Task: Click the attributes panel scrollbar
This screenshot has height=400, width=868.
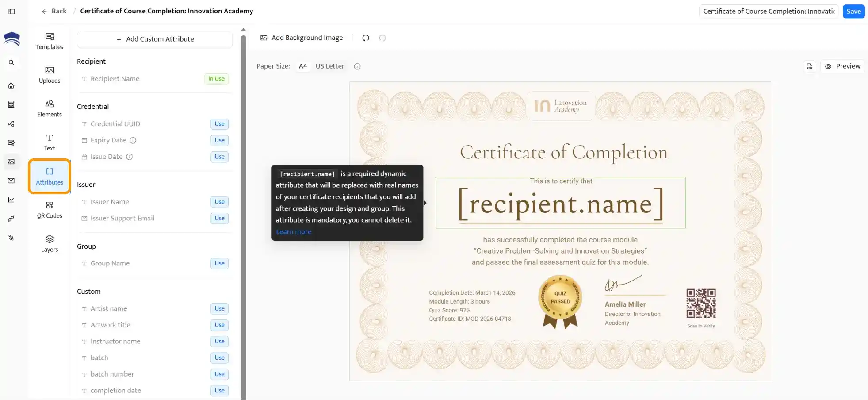Action: pyautogui.click(x=243, y=217)
